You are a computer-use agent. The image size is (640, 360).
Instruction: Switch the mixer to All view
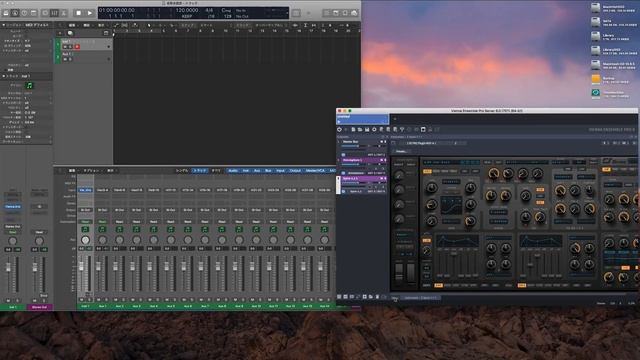pos(216,171)
